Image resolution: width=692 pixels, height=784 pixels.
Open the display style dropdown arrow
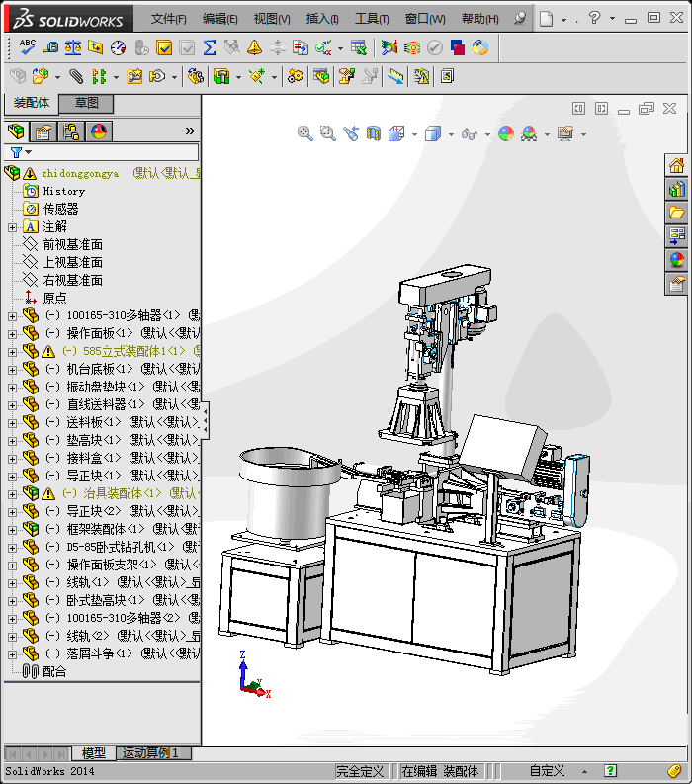451,134
